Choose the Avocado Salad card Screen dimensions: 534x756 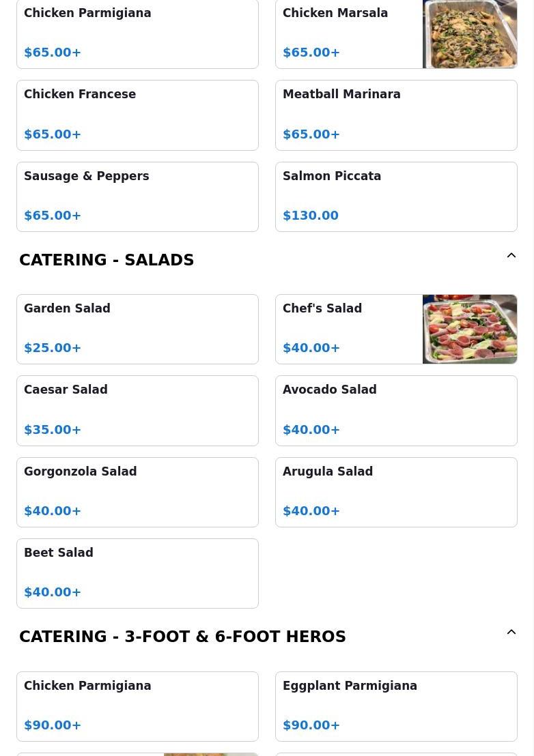click(x=396, y=411)
